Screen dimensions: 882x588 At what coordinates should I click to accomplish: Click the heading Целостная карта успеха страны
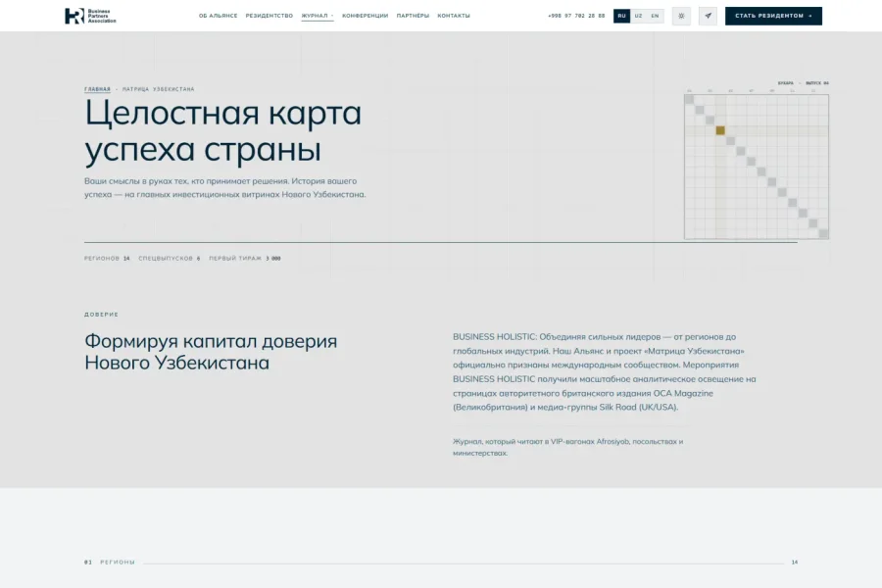pos(222,130)
